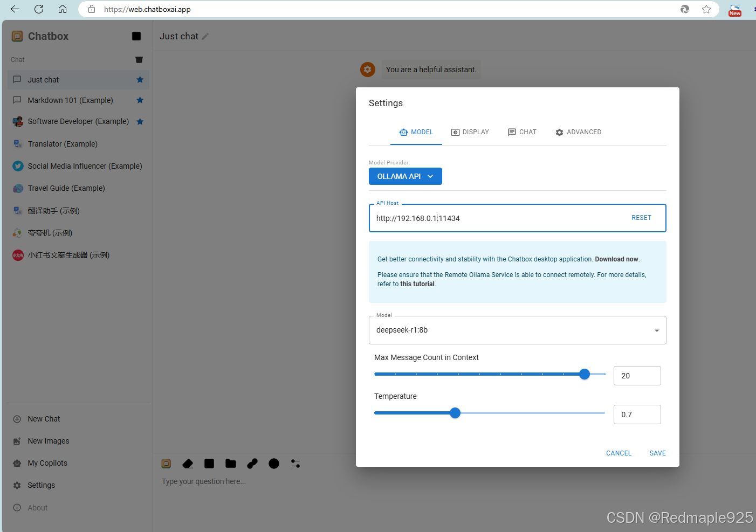The image size is (756, 532).
Task: Open About in sidebar
Action: [x=78, y=508]
